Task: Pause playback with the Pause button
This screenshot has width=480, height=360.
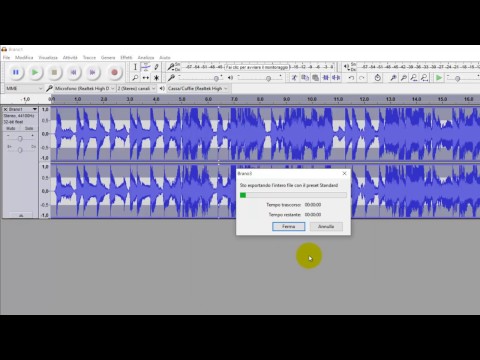Action: coord(16,72)
